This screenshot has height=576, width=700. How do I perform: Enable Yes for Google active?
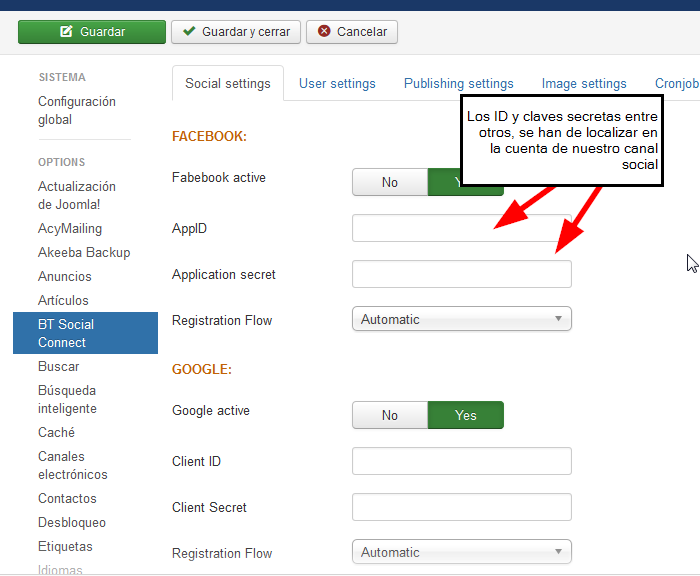pyautogui.click(x=466, y=415)
